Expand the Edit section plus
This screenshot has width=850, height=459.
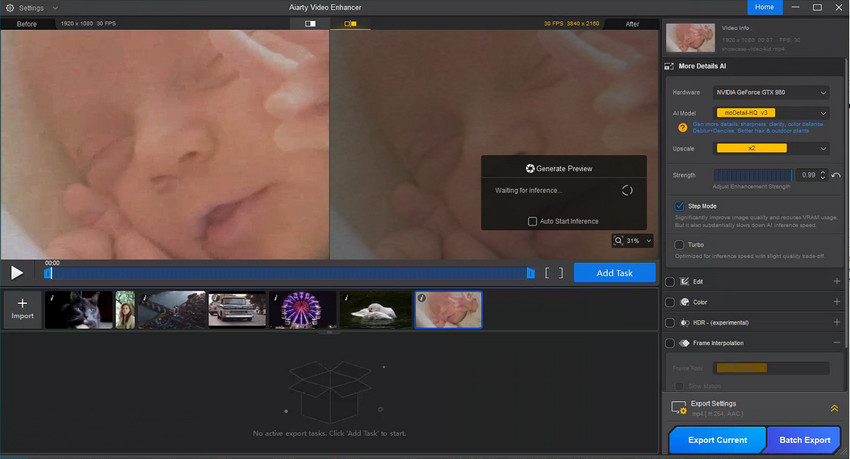click(836, 281)
